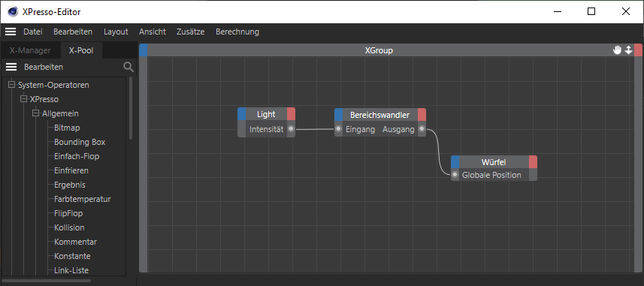Select the Bereichswandler node title
The image size is (644, 286).
pos(380,115)
